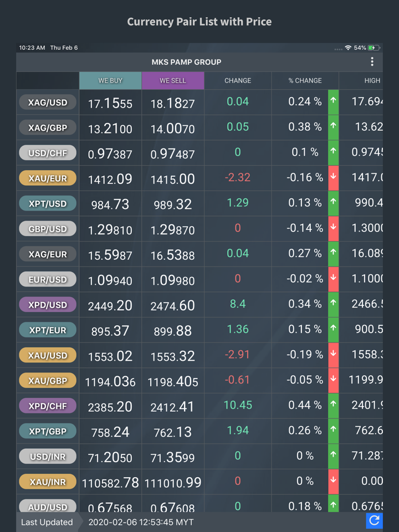Tap the green up arrow for XPD/USD
This screenshot has height=532, width=399.
(x=333, y=304)
